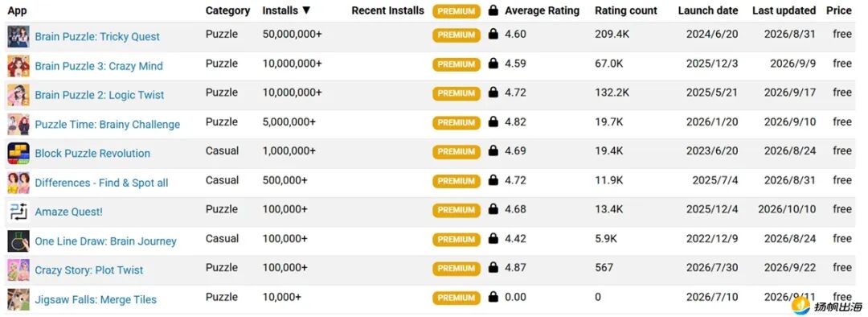Click the Last updated column header
868x317 pixels.
pyautogui.click(x=784, y=10)
